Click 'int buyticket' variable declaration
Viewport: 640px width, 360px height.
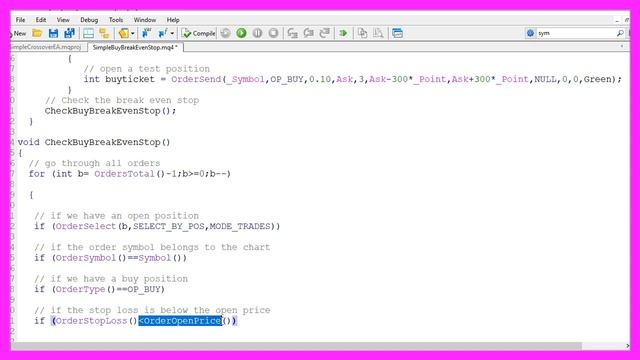[119, 79]
